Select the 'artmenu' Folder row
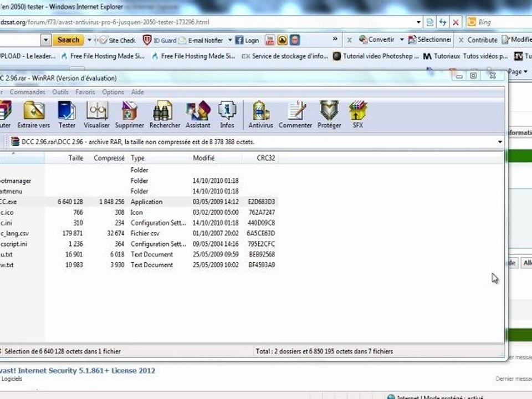 [x=139, y=191]
